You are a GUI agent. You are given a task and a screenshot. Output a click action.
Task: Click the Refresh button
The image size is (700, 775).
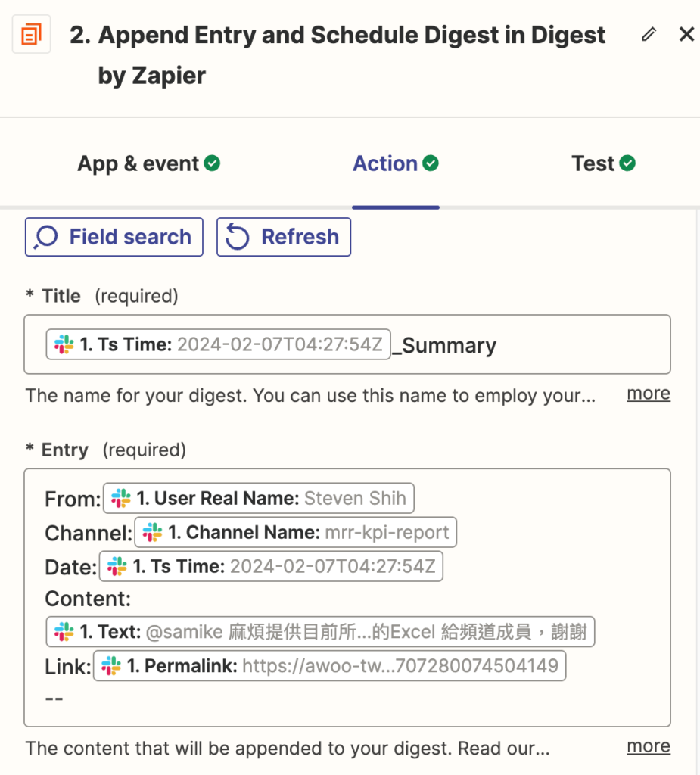(284, 237)
